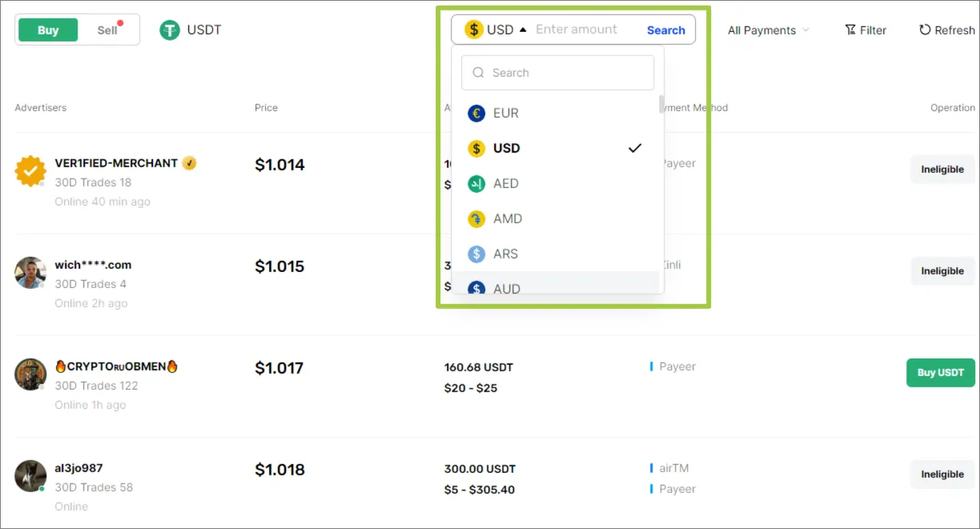Click the ARS peso currency icon

pyautogui.click(x=476, y=254)
